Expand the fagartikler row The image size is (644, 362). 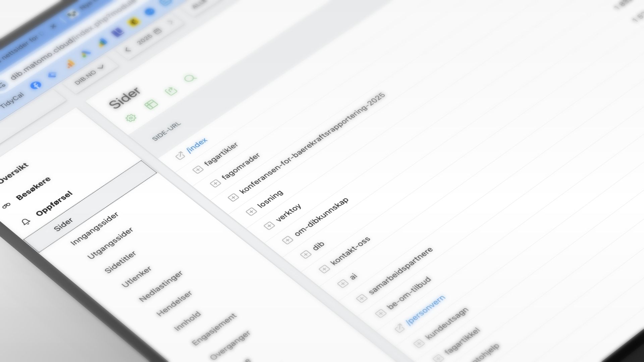pyautogui.click(x=198, y=170)
